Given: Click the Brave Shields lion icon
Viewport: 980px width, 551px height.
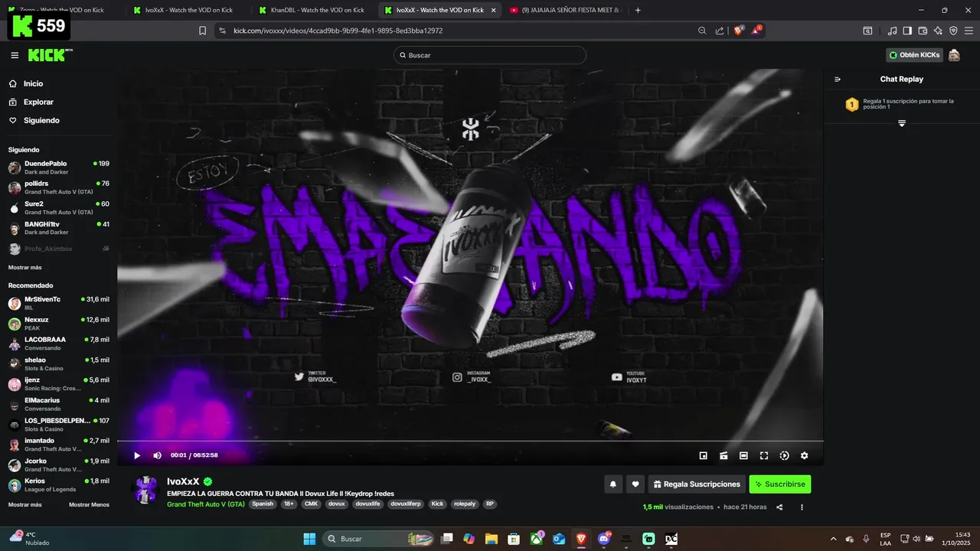Looking at the screenshot, I should coord(739,31).
